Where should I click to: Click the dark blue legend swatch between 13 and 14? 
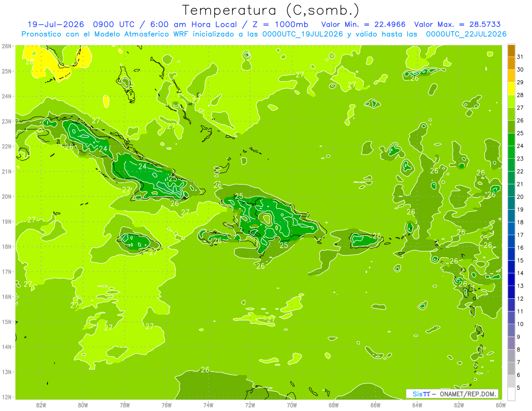click(x=511, y=279)
